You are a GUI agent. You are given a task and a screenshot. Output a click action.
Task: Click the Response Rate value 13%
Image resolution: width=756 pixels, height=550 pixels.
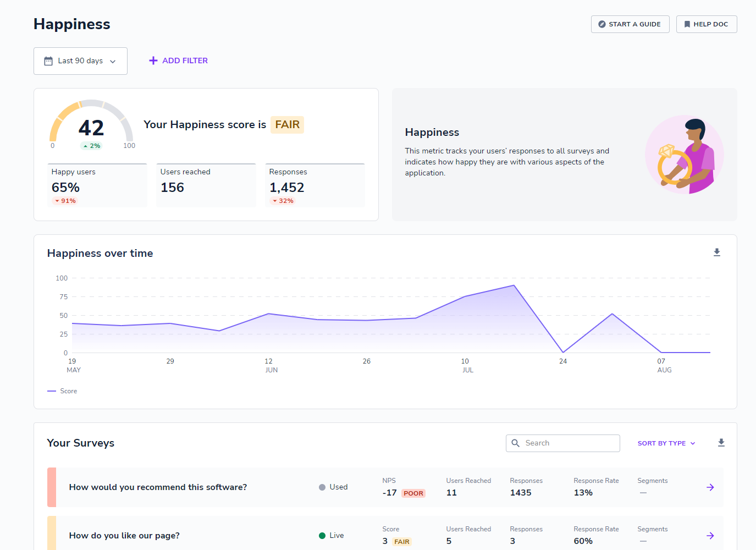coord(583,493)
